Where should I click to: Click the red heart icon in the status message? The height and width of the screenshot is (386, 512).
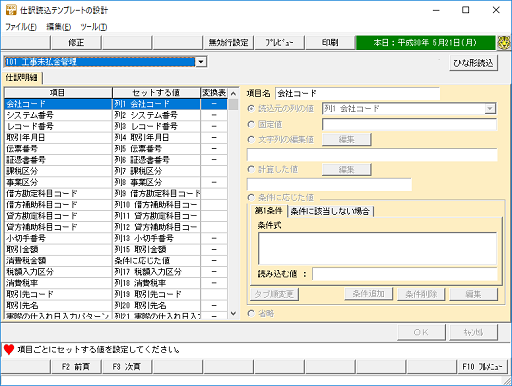click(9, 349)
